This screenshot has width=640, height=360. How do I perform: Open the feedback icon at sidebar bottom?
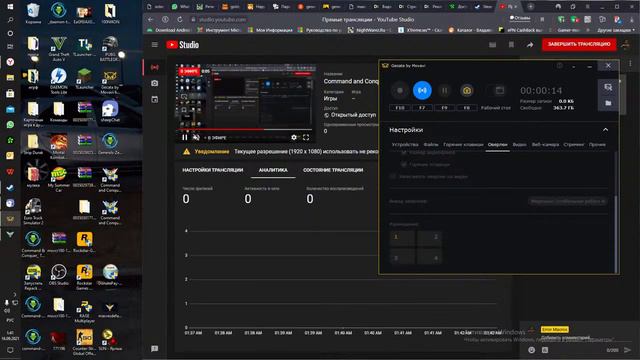[154, 349]
